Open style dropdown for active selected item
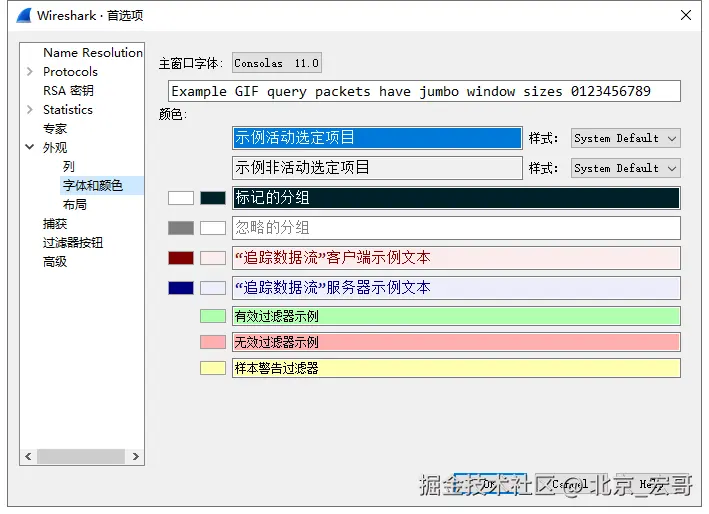709x514 pixels. (x=625, y=138)
